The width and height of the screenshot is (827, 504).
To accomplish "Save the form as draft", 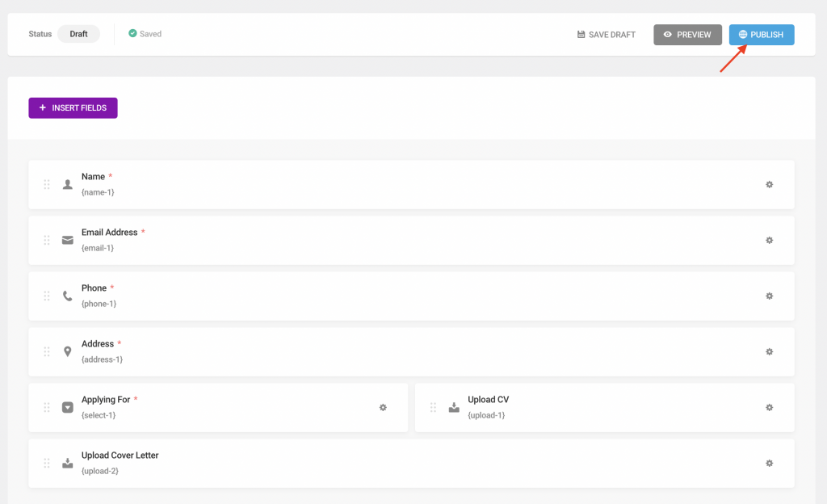I will click(x=607, y=35).
